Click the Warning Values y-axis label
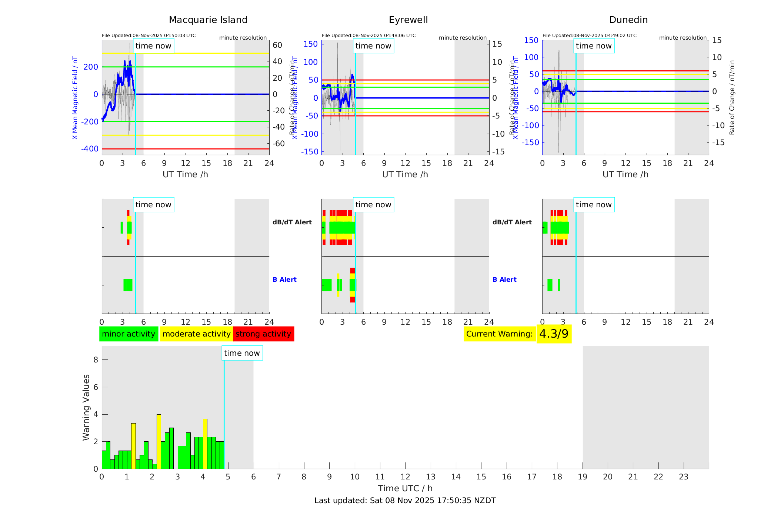Image resolution: width=784 pixels, height=532 pixels. click(x=86, y=407)
